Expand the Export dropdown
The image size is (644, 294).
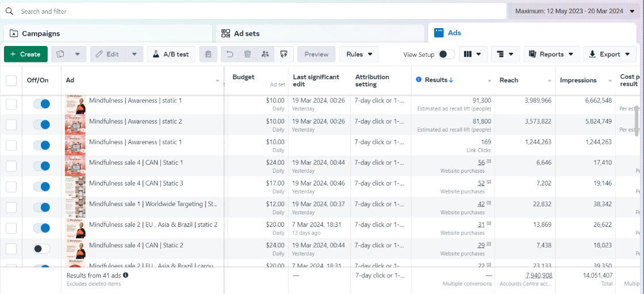609,54
